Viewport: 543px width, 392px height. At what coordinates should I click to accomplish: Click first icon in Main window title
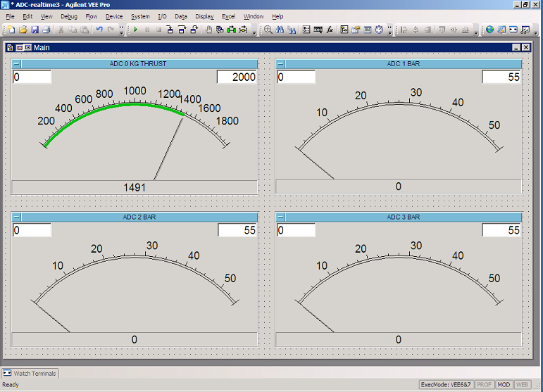point(10,47)
